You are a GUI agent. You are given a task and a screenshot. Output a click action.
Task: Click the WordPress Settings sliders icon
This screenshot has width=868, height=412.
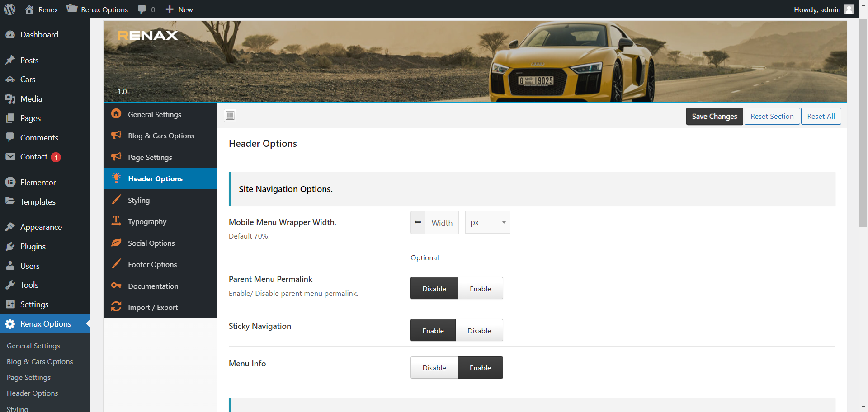(10, 304)
